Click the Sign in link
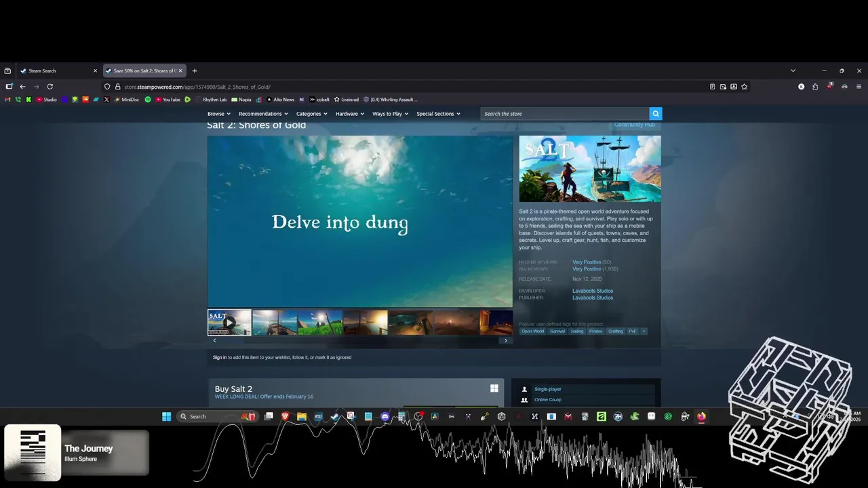 point(220,357)
